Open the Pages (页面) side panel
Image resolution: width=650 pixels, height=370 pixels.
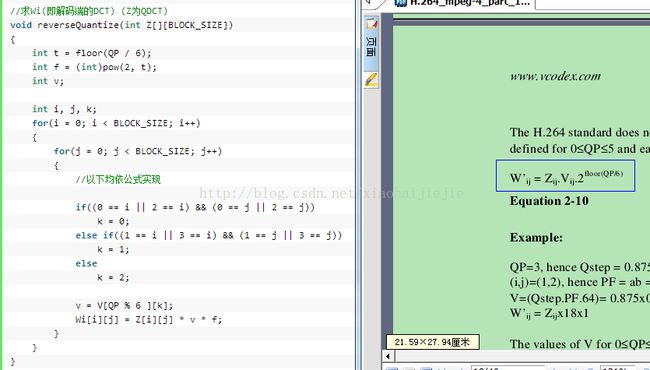pyautogui.click(x=371, y=44)
